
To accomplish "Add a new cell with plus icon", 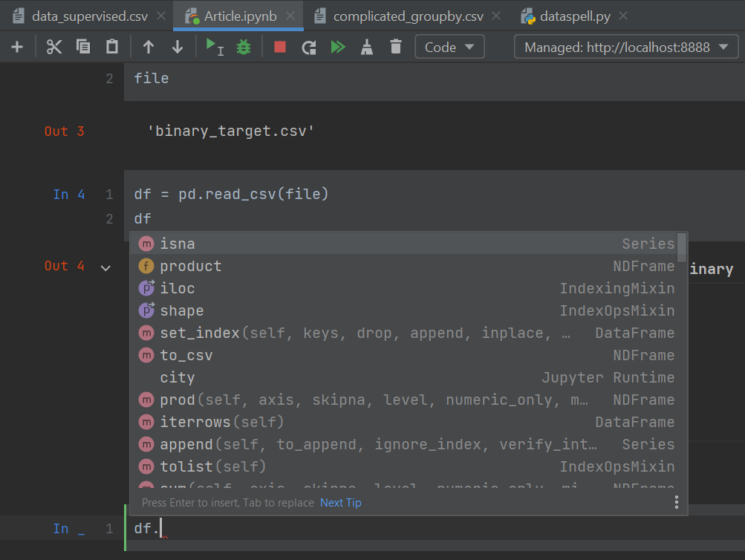I will coord(17,48).
